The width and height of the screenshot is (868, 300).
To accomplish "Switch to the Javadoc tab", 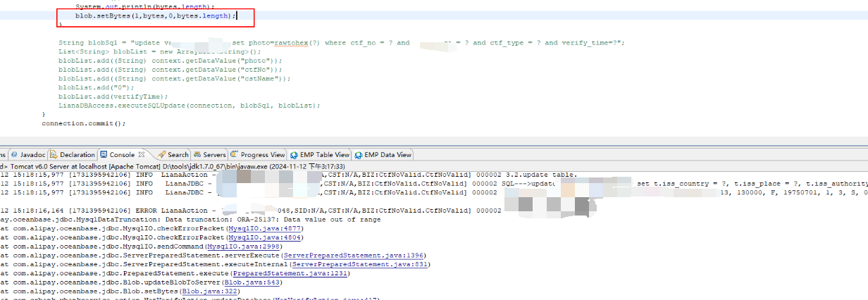I will (27, 155).
